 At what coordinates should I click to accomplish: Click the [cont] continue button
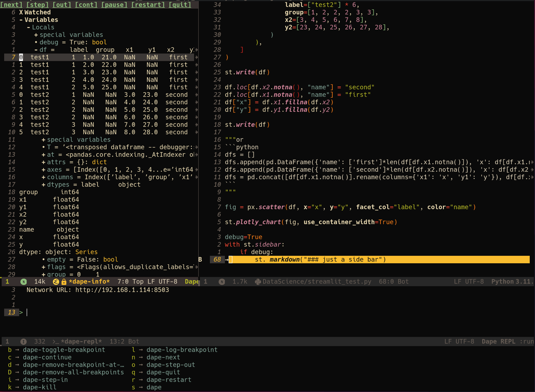point(86,5)
